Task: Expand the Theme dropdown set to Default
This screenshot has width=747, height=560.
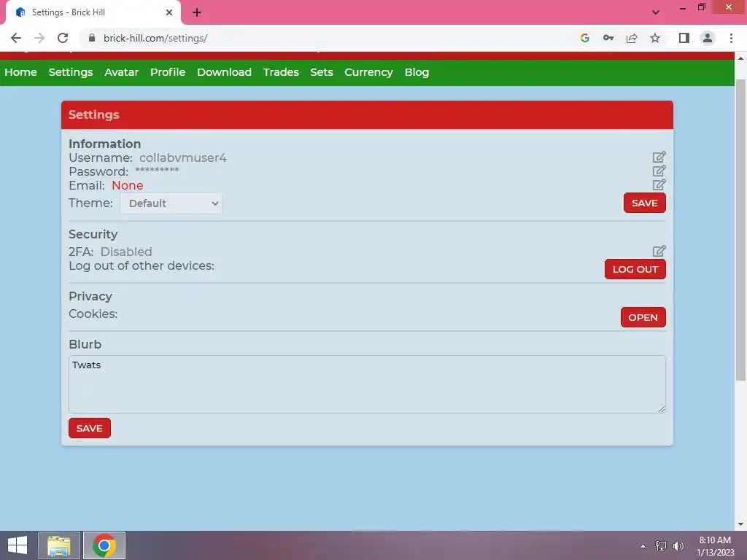Action: [x=171, y=203]
